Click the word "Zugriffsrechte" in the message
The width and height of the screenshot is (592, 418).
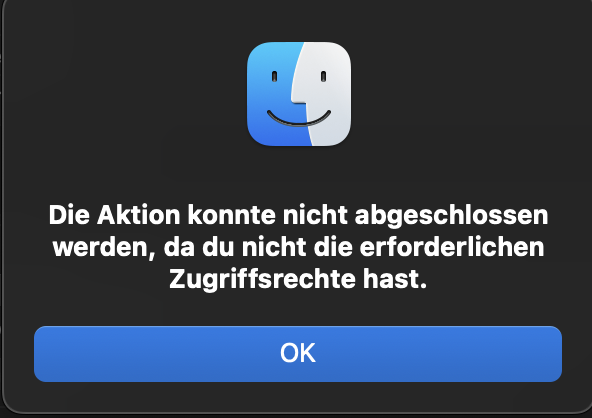tap(262, 279)
